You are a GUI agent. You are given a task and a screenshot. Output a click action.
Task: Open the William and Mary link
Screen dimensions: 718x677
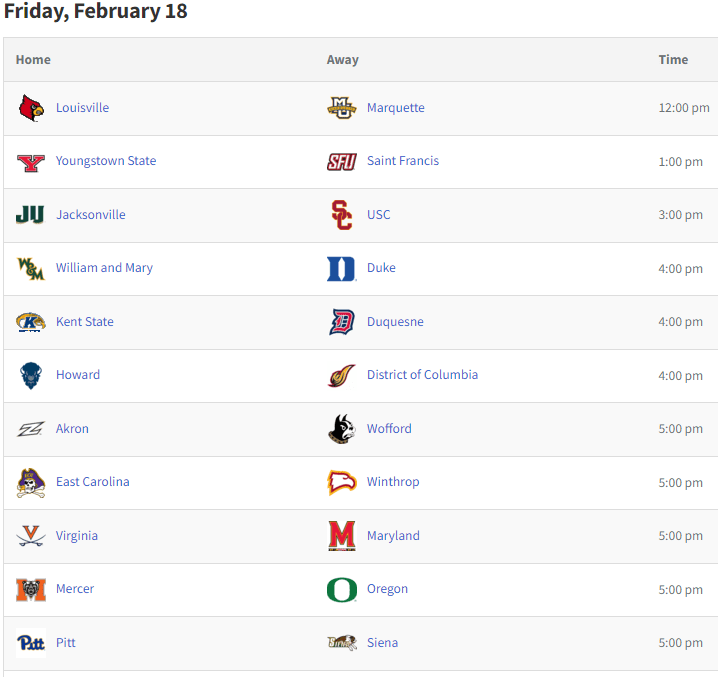coord(104,268)
